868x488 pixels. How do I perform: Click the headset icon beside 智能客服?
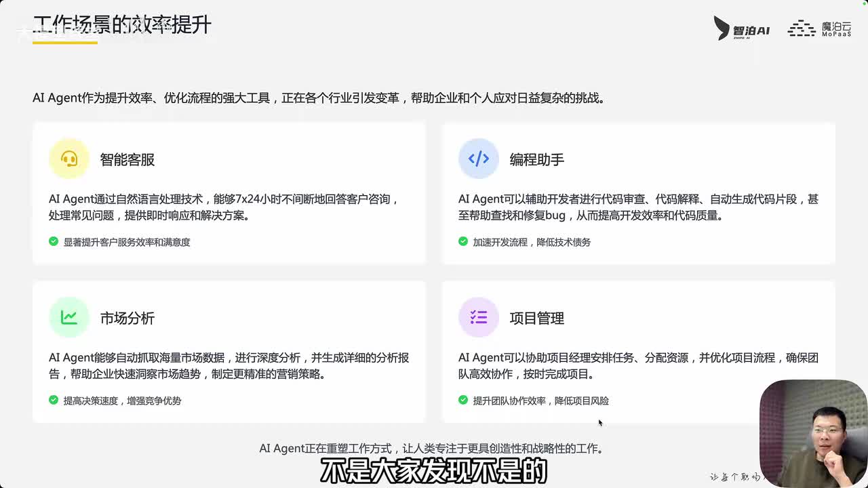point(69,159)
